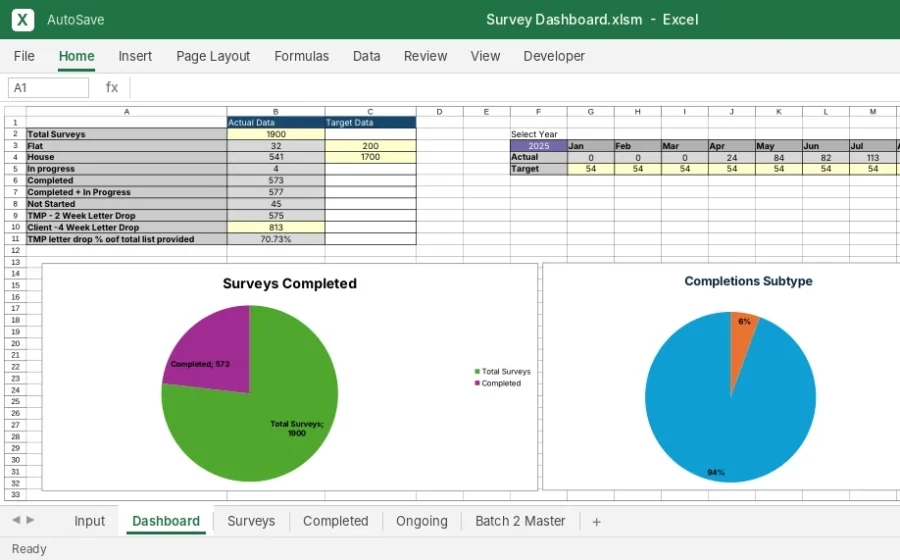This screenshot has width=900, height=560.
Task: Click the House target value 1700
Action: 370,157
